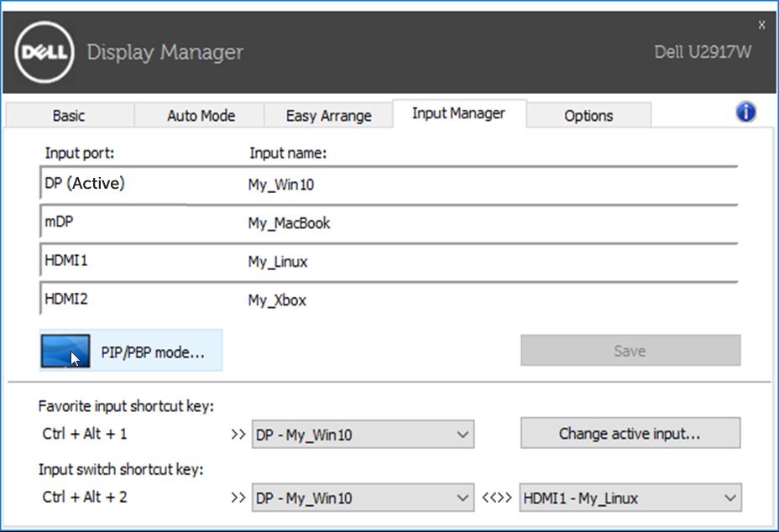Click the Input port: column label
The height and width of the screenshot is (532, 779).
tap(80, 153)
